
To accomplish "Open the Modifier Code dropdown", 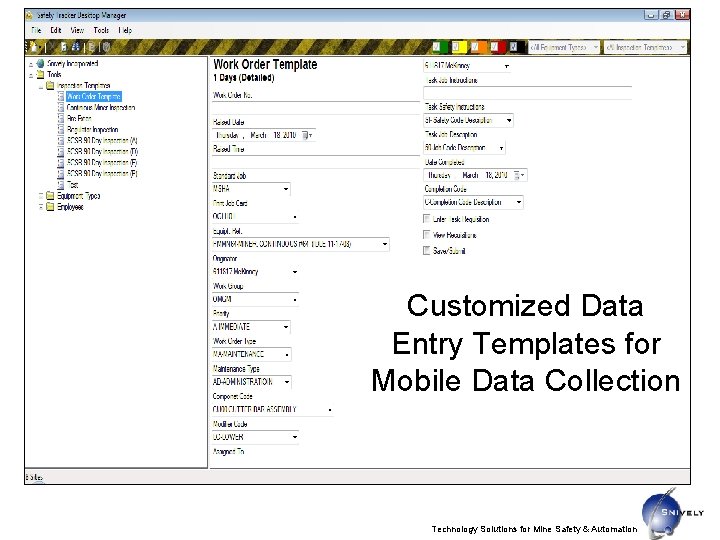I will [x=295, y=437].
